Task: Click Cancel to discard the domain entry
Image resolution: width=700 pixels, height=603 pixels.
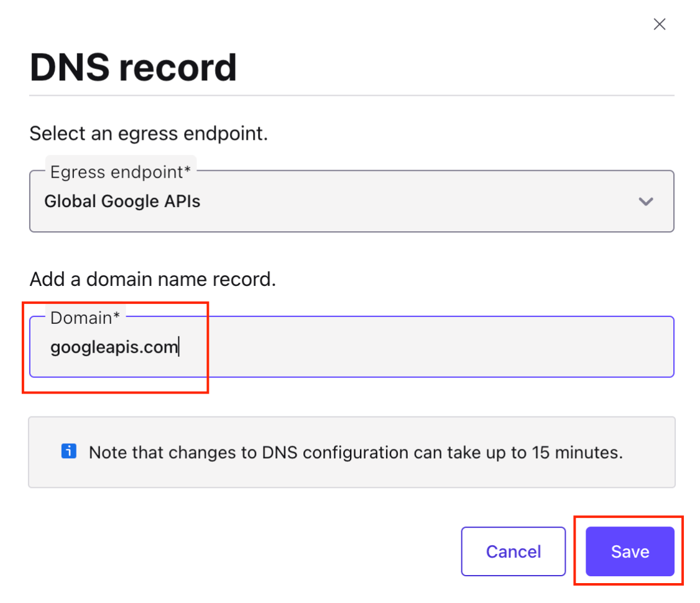Action: [513, 551]
